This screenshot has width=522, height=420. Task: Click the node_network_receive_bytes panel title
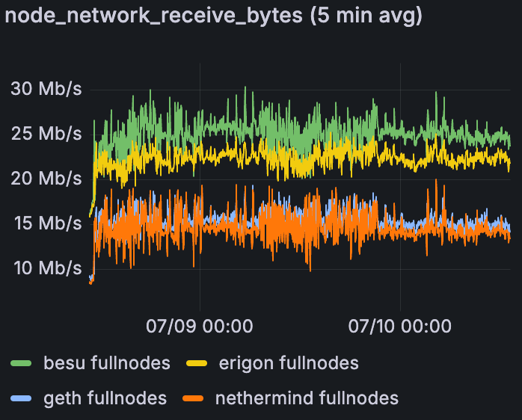coord(213,16)
